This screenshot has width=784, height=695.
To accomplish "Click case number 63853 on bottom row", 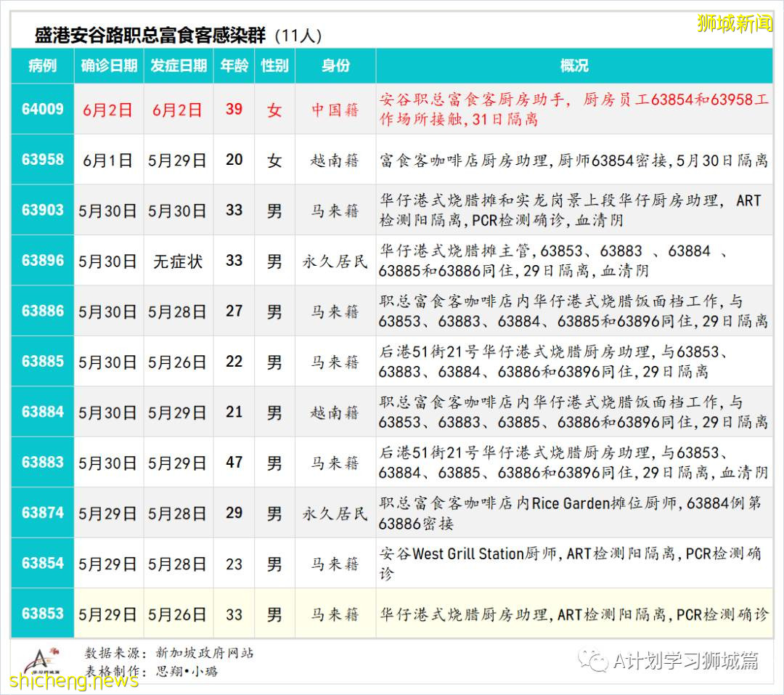I will [41, 614].
